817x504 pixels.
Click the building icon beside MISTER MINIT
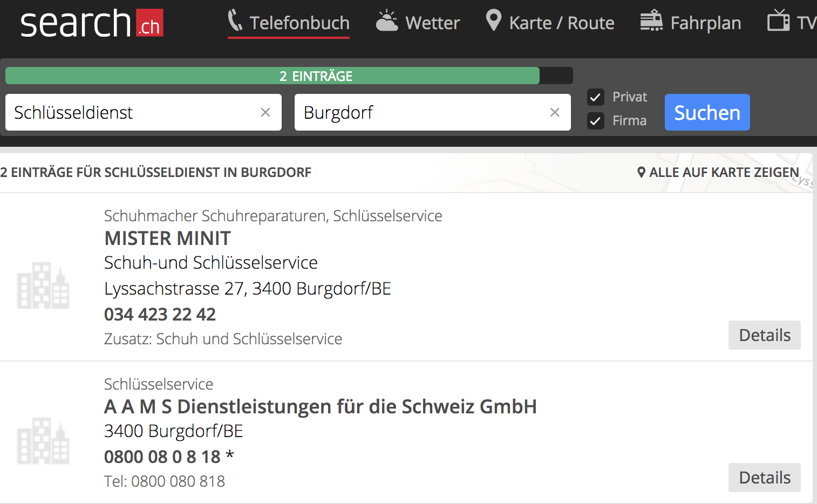coord(43,285)
